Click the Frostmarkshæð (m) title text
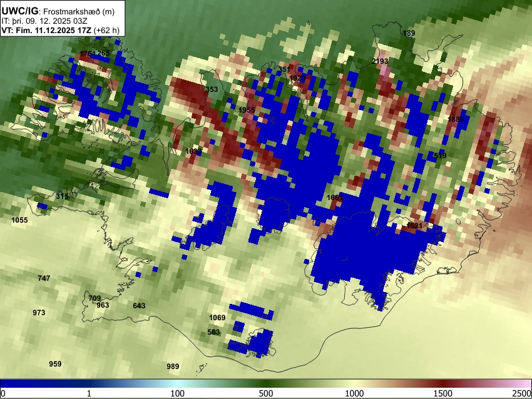This screenshot has width=532, height=399. point(79,11)
